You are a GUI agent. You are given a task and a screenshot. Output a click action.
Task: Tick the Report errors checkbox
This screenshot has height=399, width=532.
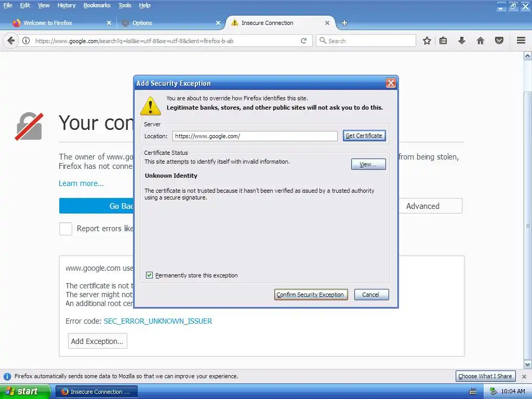65,229
